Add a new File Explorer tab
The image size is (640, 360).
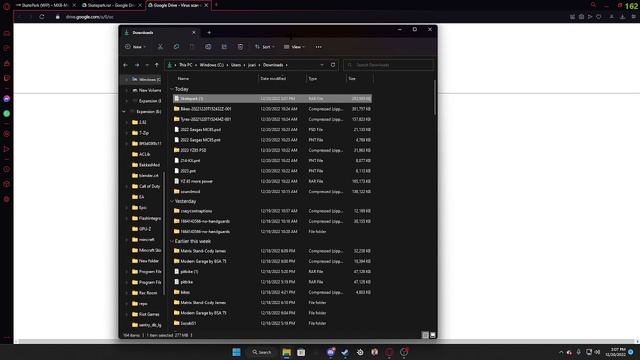209,33
